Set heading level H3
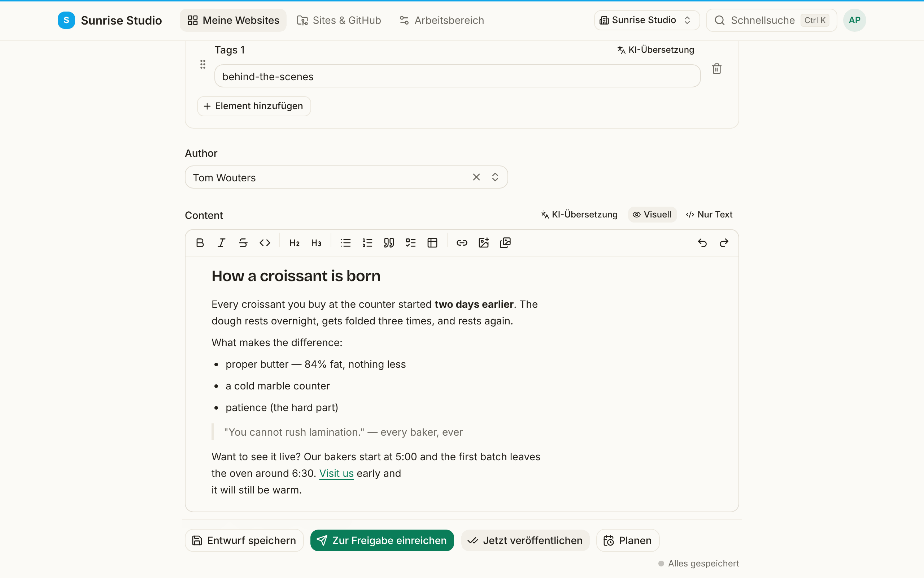The height and width of the screenshot is (578, 924). point(316,243)
